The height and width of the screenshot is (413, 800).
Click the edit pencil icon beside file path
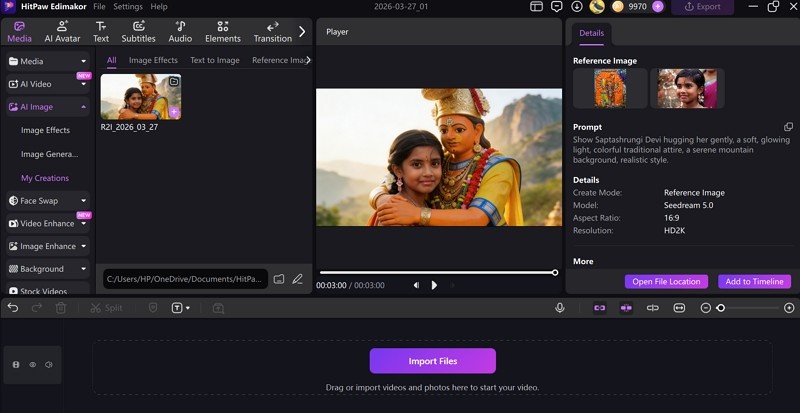297,279
